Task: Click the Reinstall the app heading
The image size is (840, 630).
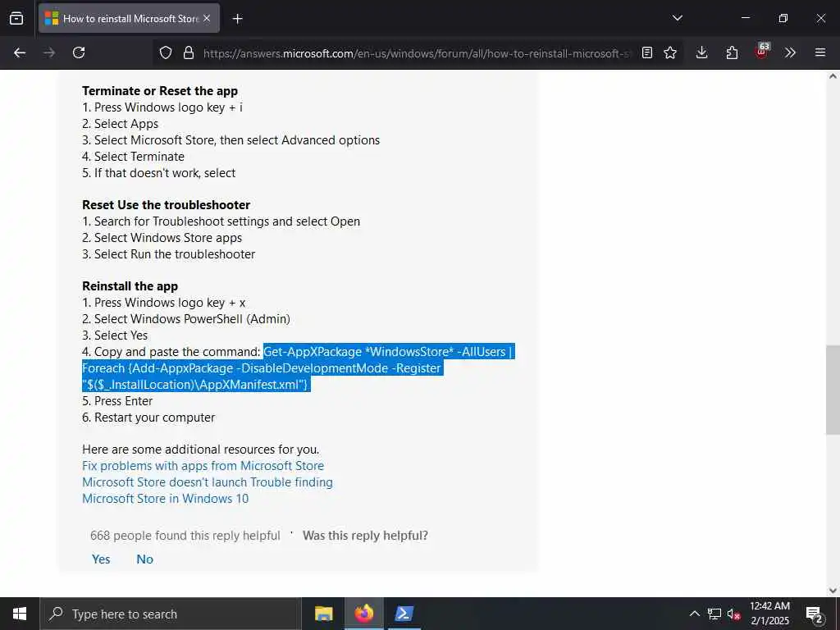Action: pyautogui.click(x=130, y=286)
